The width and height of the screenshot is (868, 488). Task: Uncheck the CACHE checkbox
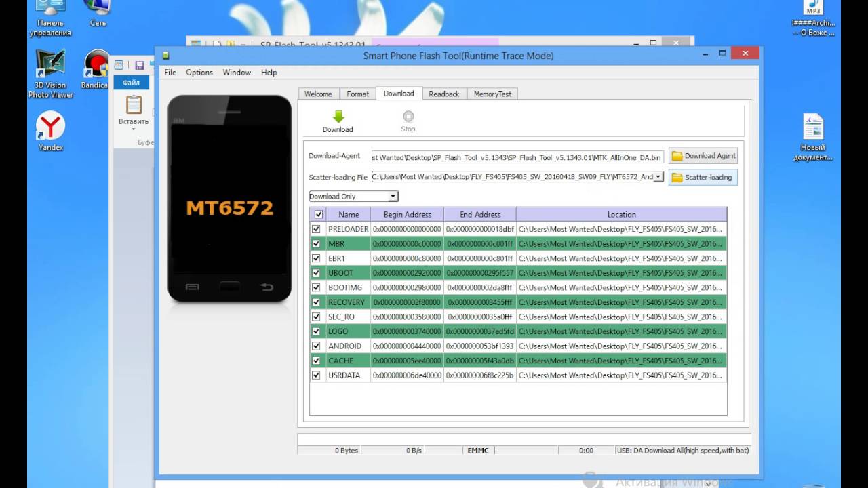(316, 361)
